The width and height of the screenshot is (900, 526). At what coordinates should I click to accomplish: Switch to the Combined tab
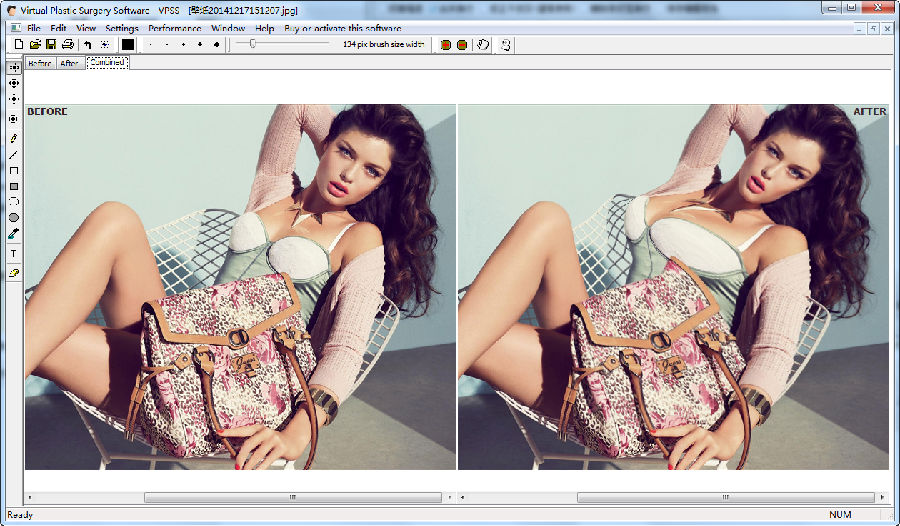point(107,63)
